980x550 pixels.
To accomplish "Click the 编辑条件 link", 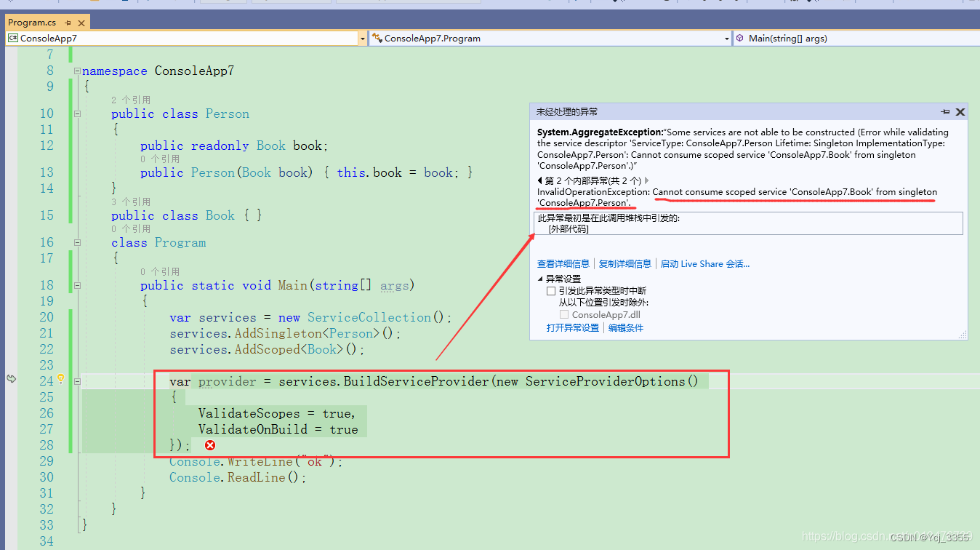I will coord(626,328).
